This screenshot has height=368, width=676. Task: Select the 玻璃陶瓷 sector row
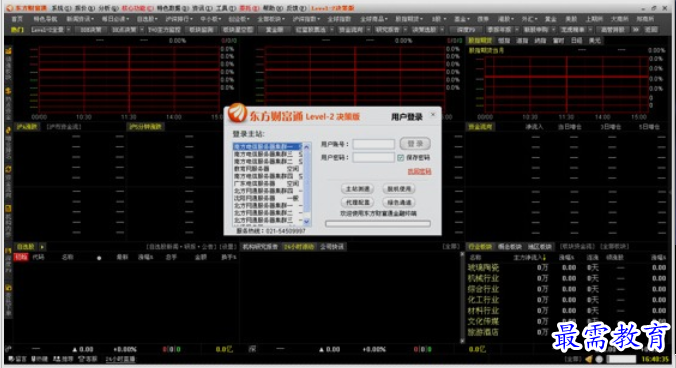point(567,268)
